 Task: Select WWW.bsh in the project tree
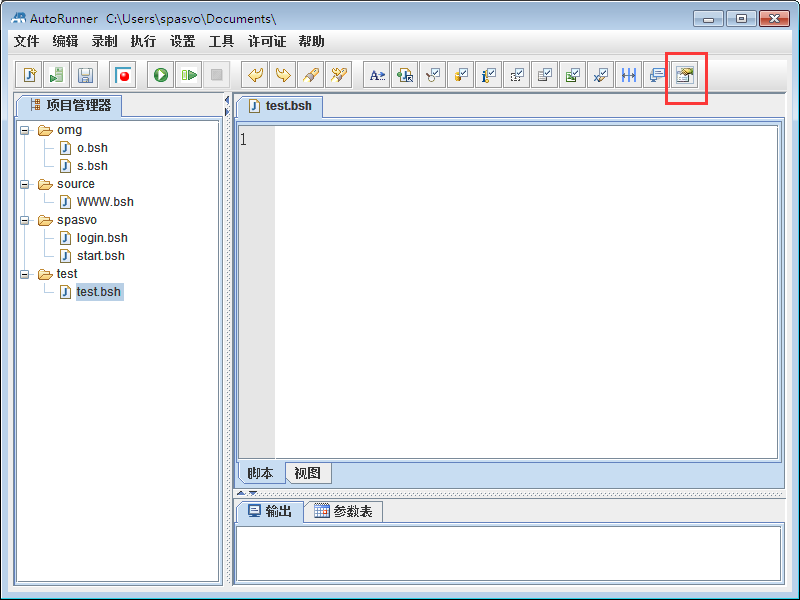tap(105, 202)
